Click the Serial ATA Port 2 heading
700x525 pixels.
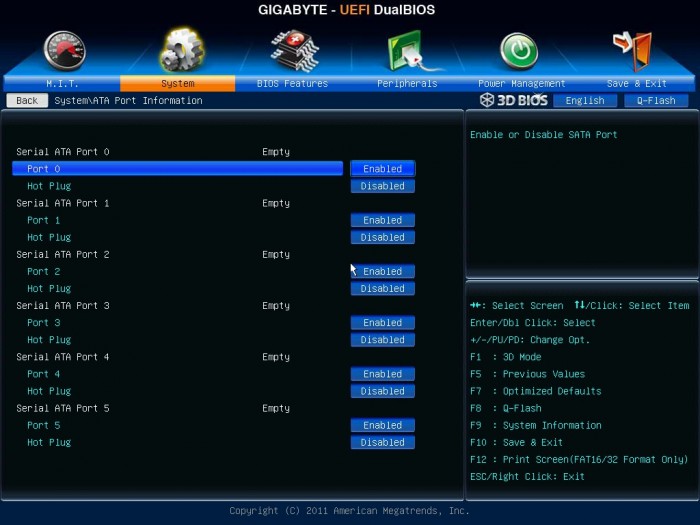pyautogui.click(x=63, y=254)
